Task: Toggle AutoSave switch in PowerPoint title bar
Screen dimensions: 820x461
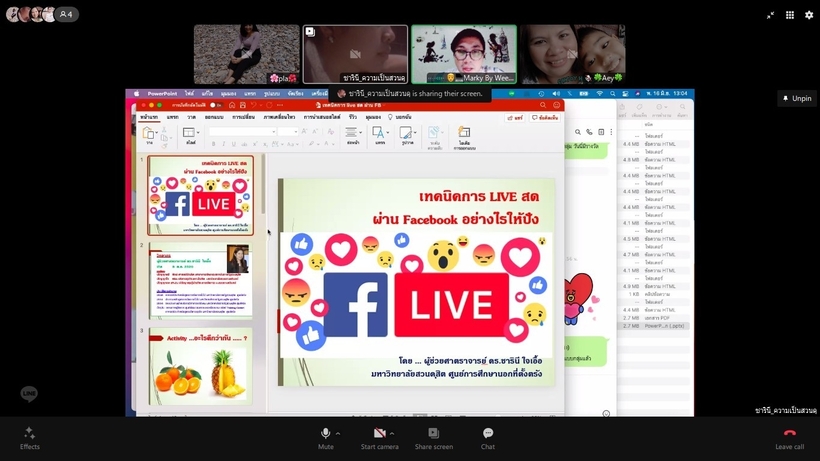Action: (216, 105)
